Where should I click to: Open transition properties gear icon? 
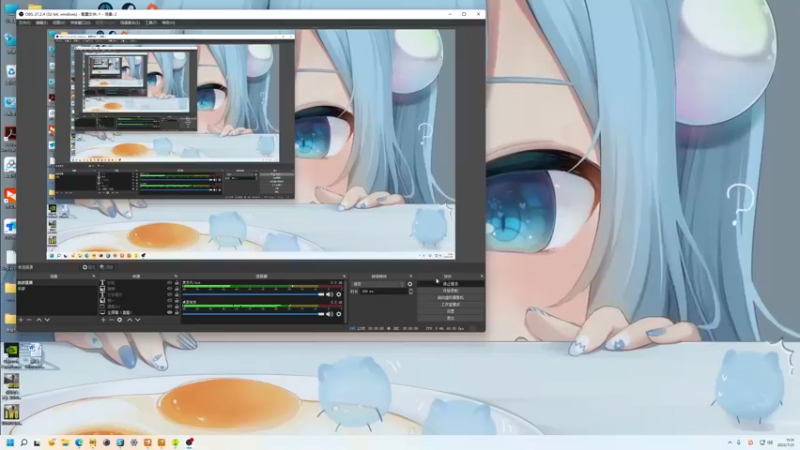tap(410, 284)
